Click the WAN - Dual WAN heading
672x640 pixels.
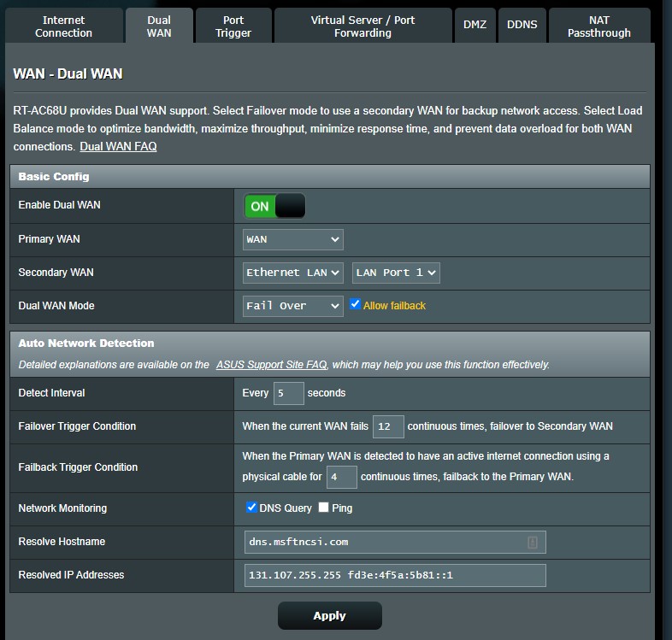tap(68, 73)
